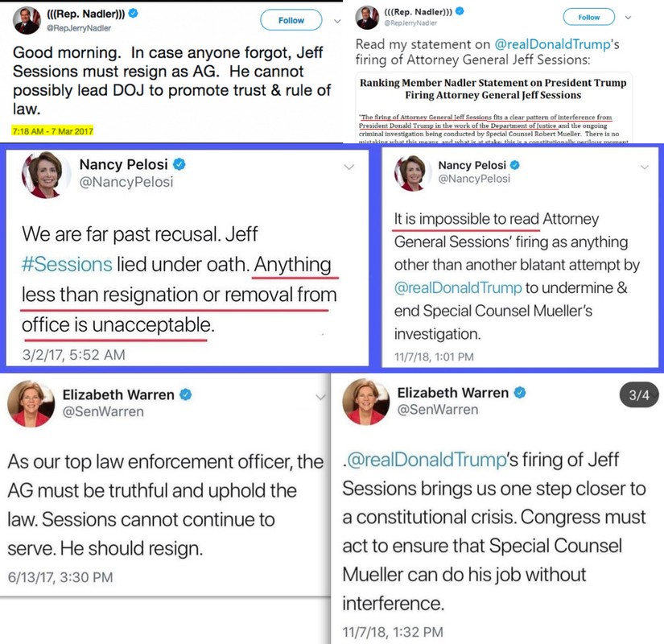
Task: Click the highlighted 7:18 AM - 7 Mar 2017 timestamp
Action: click(x=53, y=131)
